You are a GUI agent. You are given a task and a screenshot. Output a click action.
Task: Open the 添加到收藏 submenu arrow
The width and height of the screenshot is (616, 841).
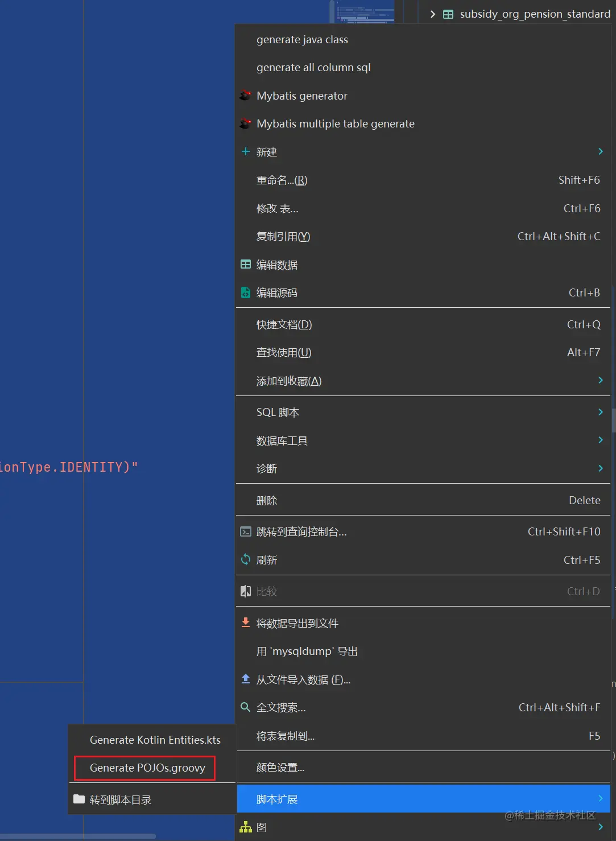point(601,380)
